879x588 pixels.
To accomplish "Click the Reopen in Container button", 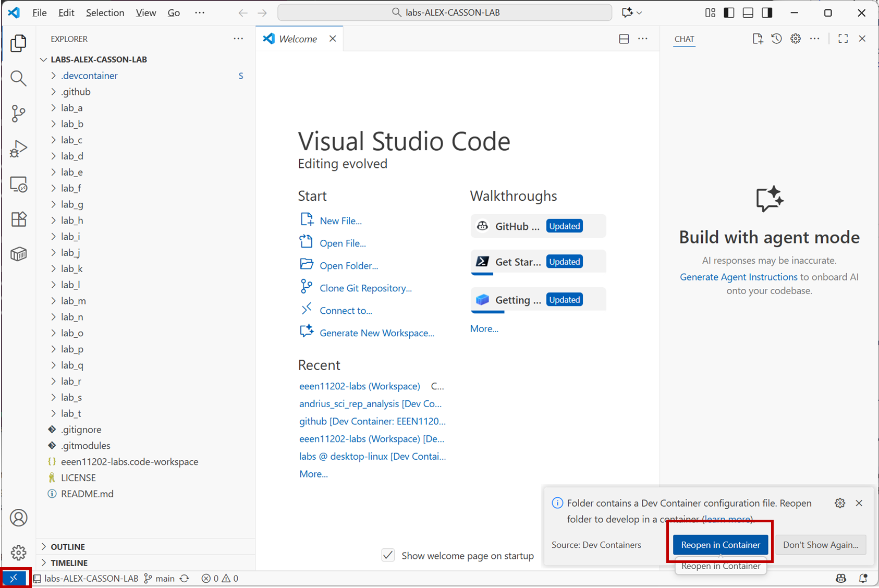I will (720, 545).
